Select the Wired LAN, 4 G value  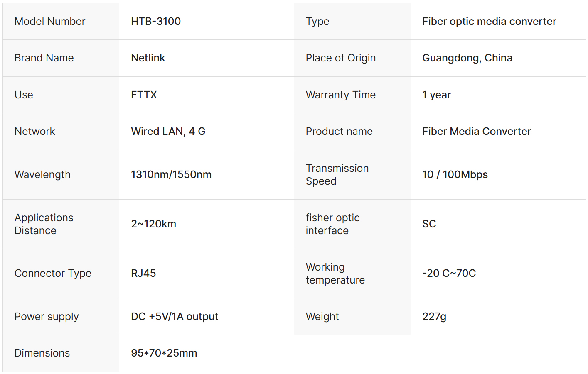point(168,132)
